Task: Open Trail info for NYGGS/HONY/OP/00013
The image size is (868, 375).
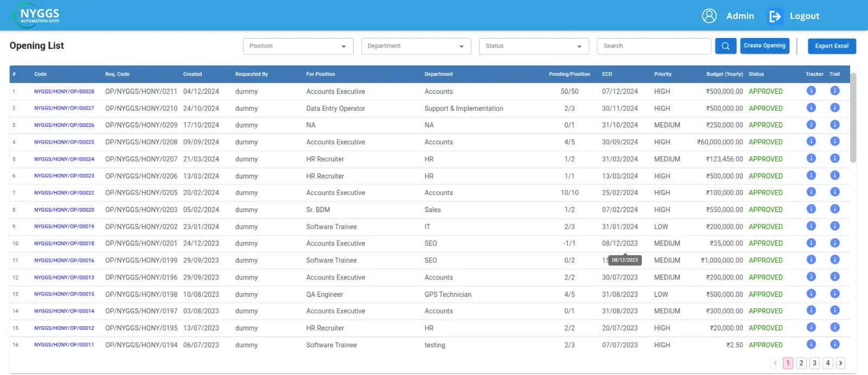Action: click(x=834, y=277)
